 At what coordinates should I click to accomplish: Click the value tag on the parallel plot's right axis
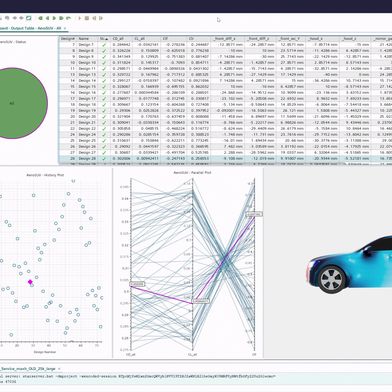pyautogui.click(x=254, y=214)
